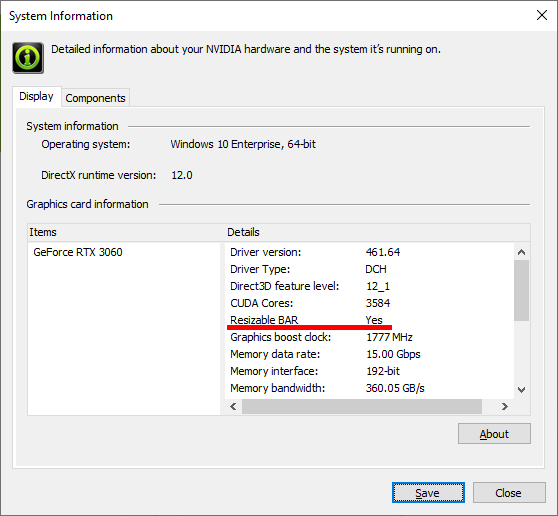Close the System Information window

(542, 15)
